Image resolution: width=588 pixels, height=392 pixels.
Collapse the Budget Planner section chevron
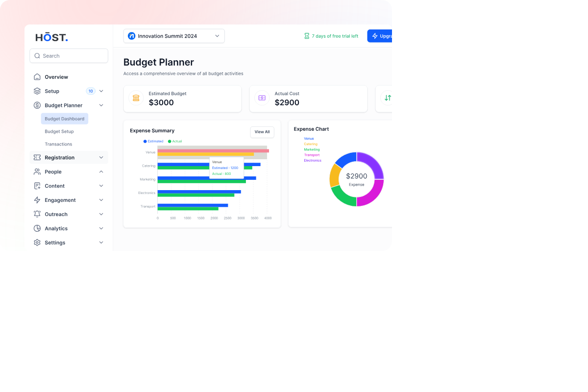[101, 105]
